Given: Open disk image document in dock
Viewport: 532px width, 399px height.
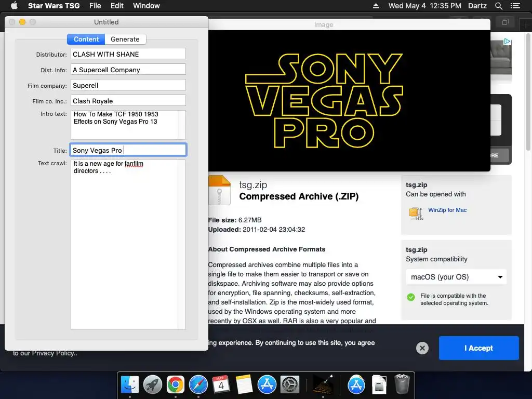Looking at the screenshot, I should click(379, 385).
